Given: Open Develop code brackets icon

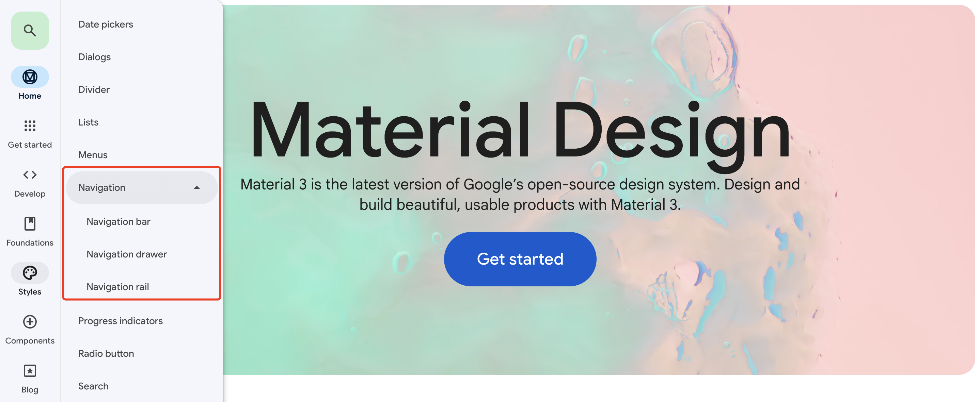Looking at the screenshot, I should [30, 175].
